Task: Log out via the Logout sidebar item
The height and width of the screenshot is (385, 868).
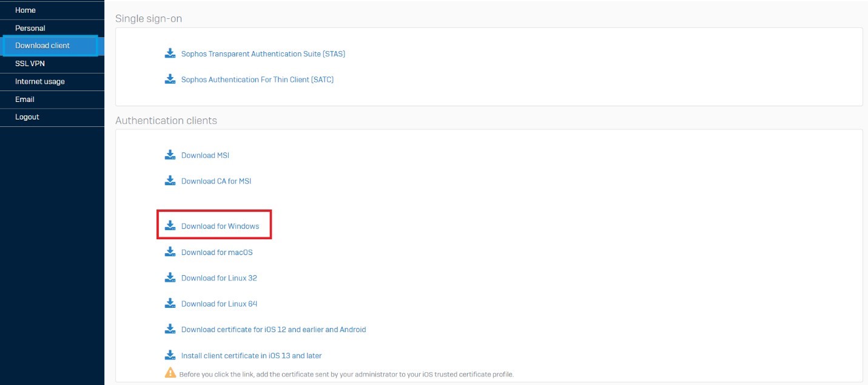Action: point(52,117)
